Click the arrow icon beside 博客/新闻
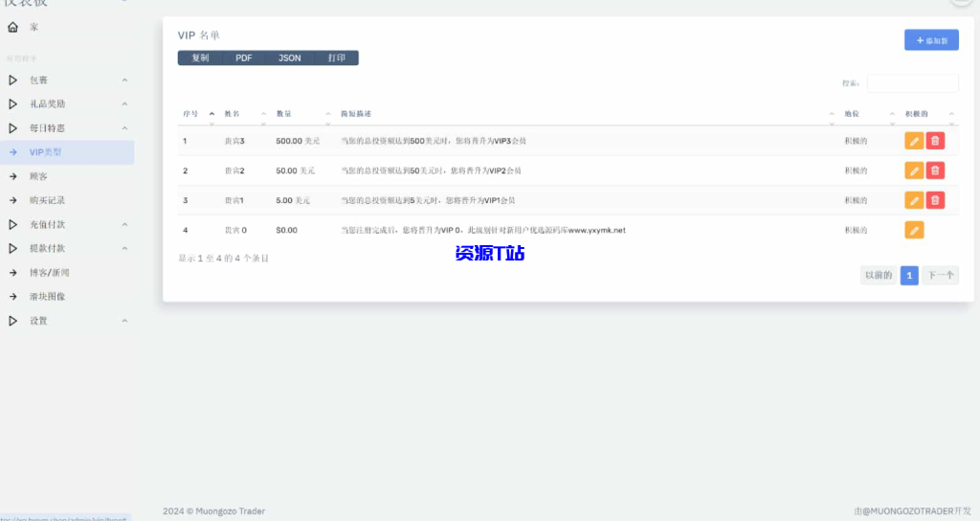 pyautogui.click(x=13, y=273)
